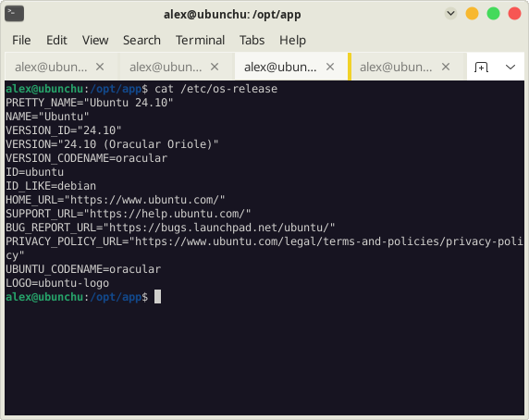Image resolution: width=529 pixels, height=420 pixels.
Task: Expand the tab list dropdown chevron
Action: point(511,67)
